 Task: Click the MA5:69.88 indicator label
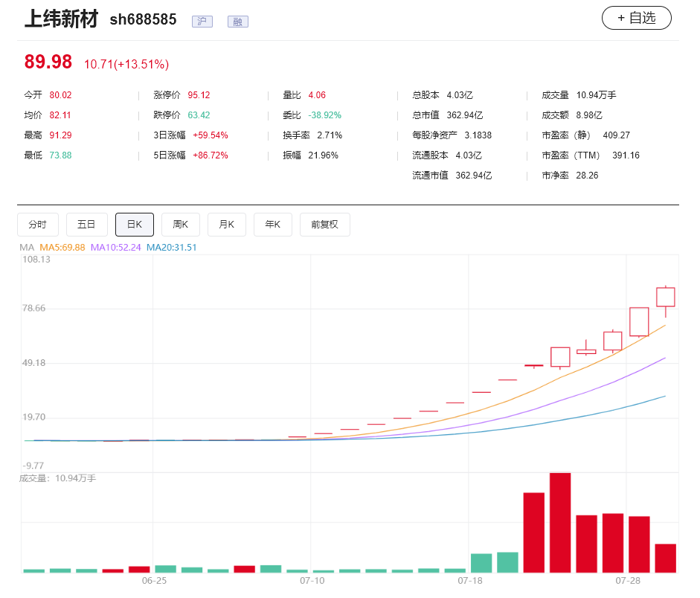tap(62, 248)
